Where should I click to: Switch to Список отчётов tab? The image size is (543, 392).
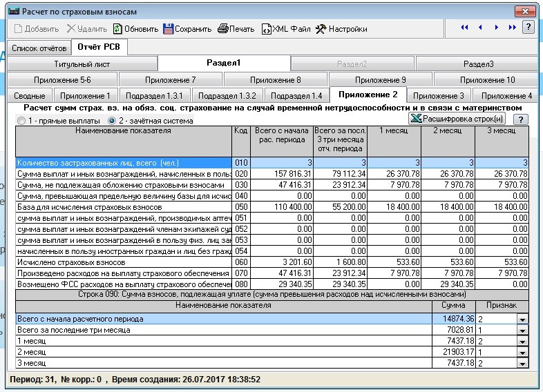(39, 48)
